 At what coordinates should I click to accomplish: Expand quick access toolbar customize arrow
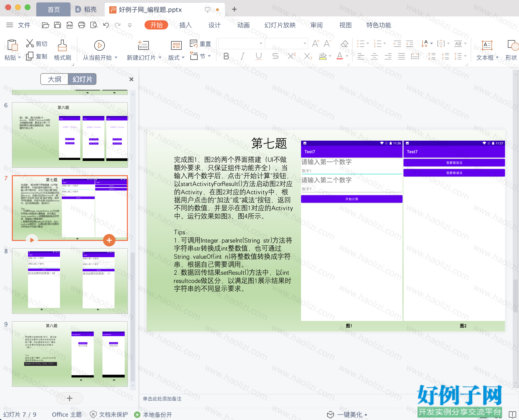click(130, 25)
